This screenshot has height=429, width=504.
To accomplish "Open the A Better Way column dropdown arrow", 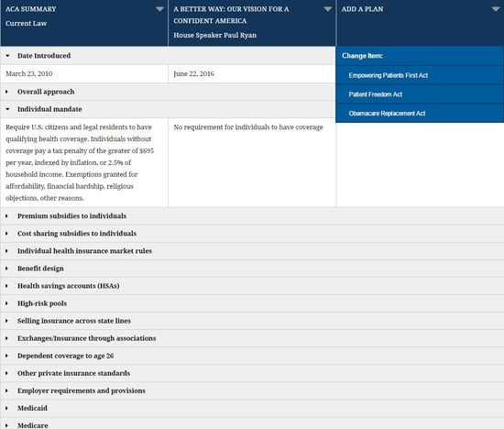I will (x=327, y=9).
